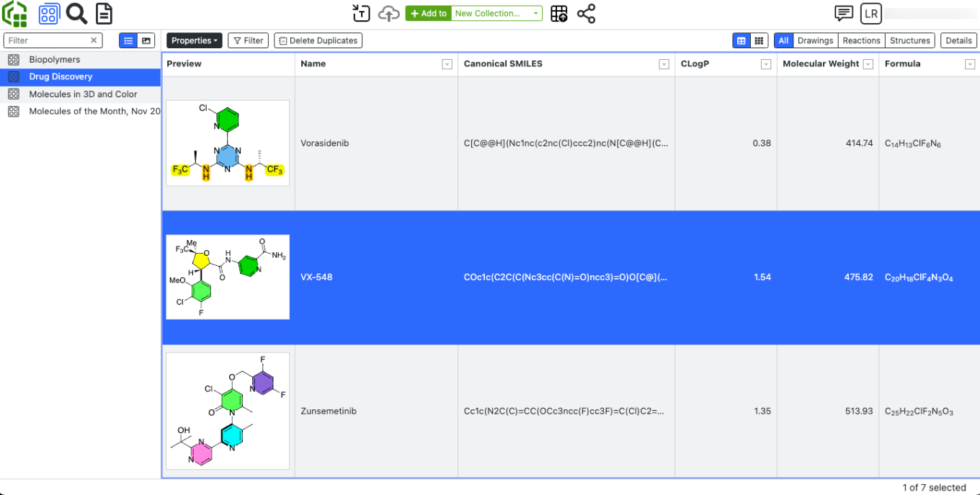Switch to the Reactions tab
Viewport: 980px width, 495px height.
click(x=861, y=40)
